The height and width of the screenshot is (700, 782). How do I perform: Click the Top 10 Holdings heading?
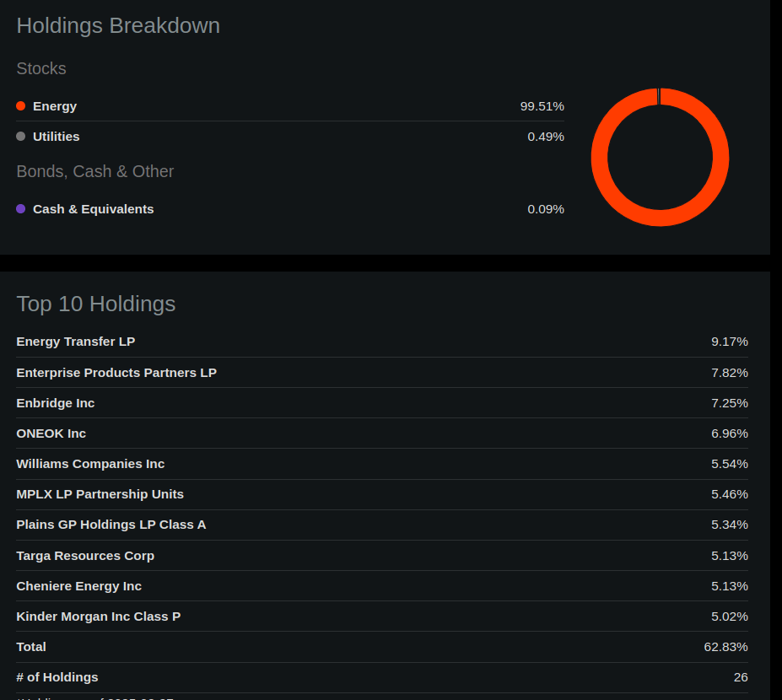click(x=96, y=304)
